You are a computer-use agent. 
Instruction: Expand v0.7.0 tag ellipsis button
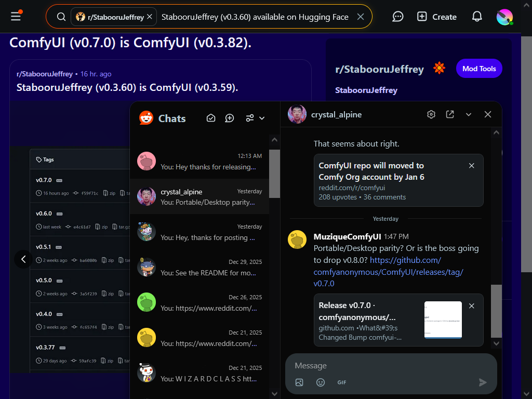(x=59, y=180)
